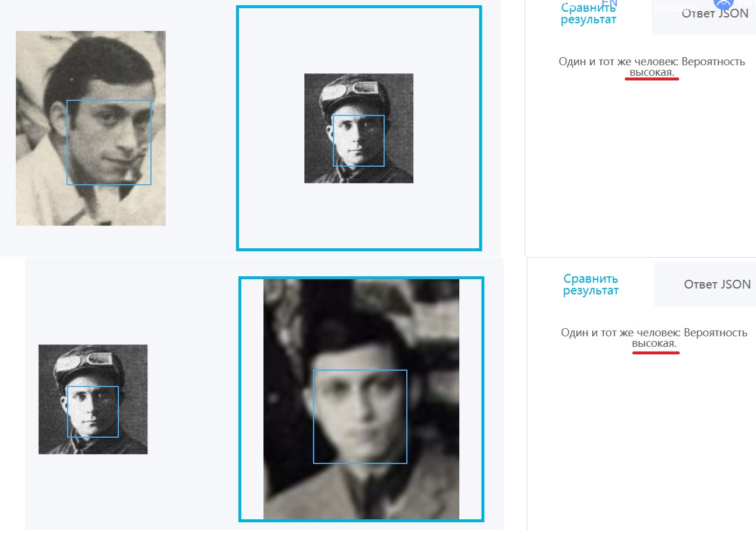Select the face detection box on white-shirt photo

(108, 142)
